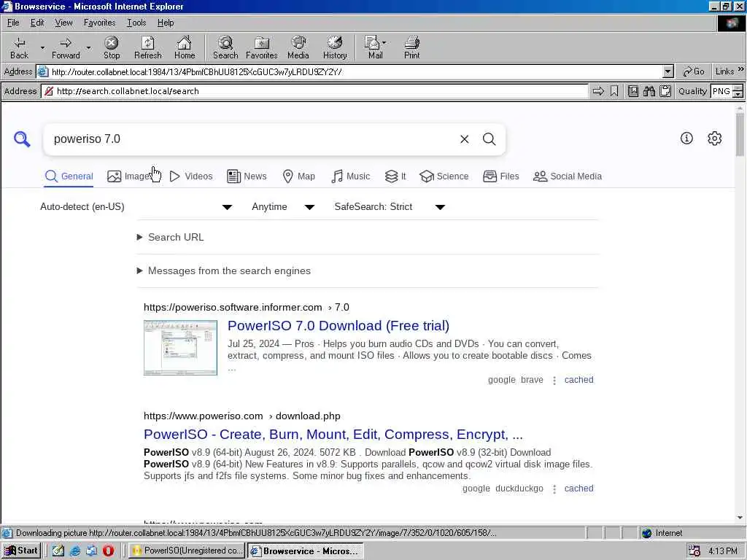Click the Browservice address field
Image resolution: width=747 pixels, height=560 pixels.
pos(314,91)
